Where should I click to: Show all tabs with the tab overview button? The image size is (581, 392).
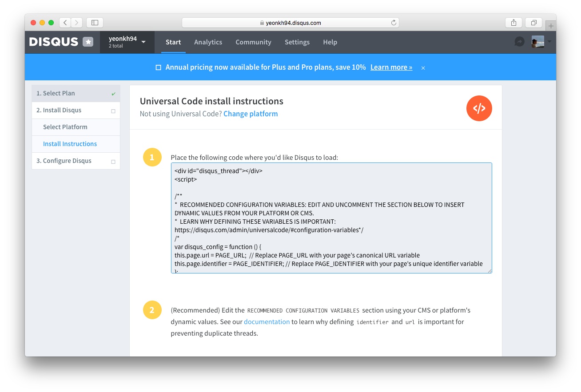tap(533, 22)
